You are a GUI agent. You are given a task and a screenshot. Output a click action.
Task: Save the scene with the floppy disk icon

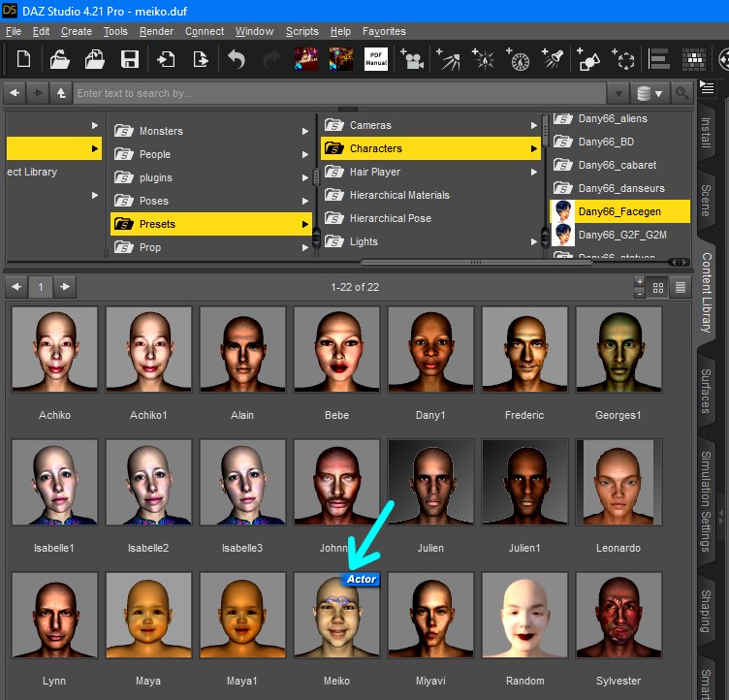point(130,59)
